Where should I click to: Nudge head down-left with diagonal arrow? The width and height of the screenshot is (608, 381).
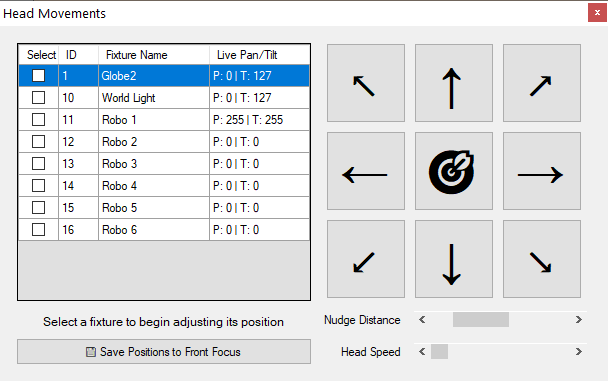coord(366,259)
